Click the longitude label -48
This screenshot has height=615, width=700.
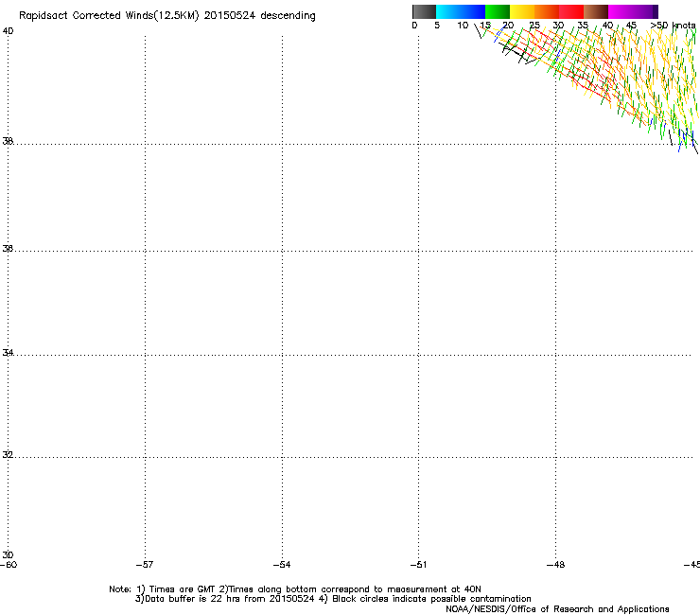tap(555, 565)
